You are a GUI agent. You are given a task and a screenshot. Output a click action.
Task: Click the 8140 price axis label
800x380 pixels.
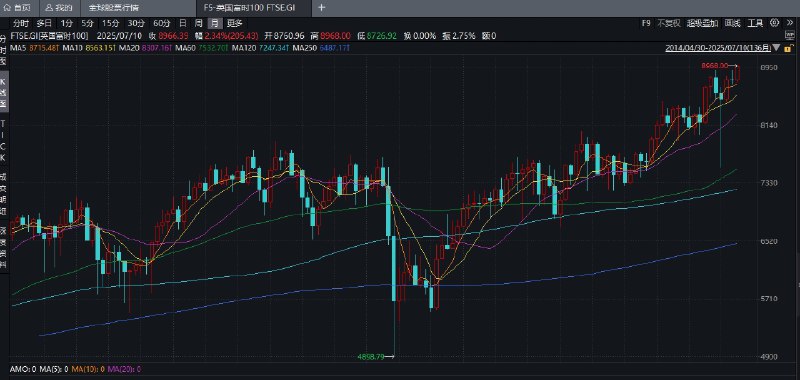tap(769, 125)
